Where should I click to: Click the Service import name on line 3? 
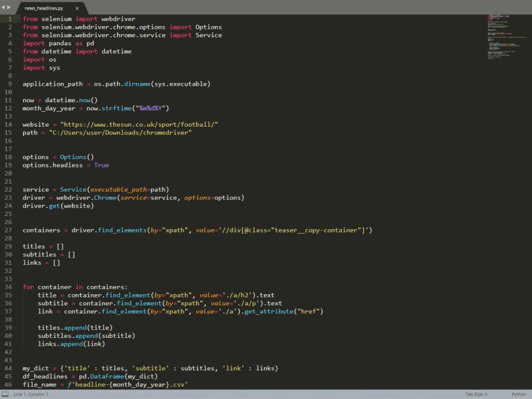tap(209, 35)
